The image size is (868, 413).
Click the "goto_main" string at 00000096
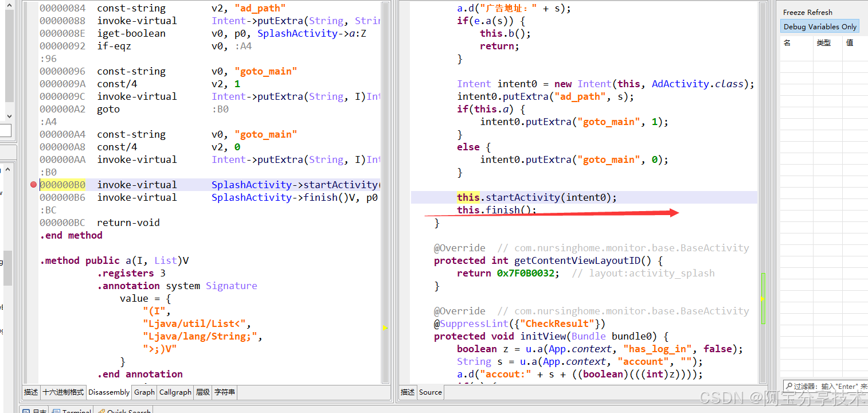(x=265, y=71)
